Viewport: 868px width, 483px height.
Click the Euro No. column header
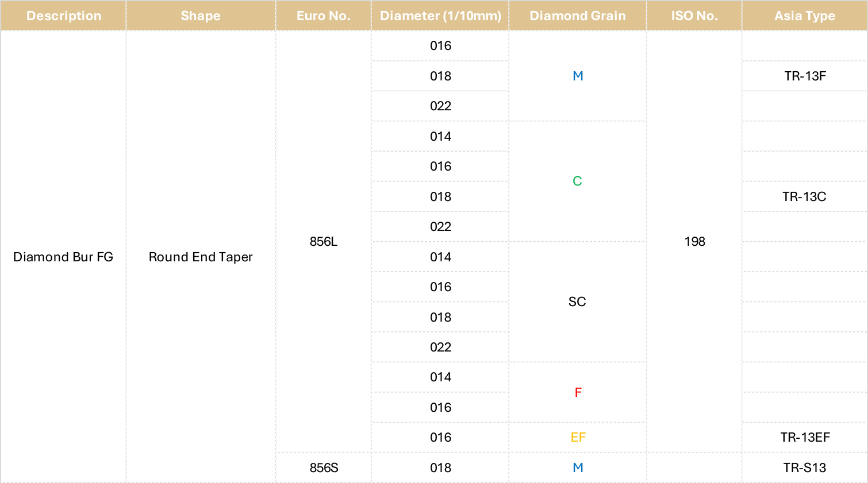(324, 16)
